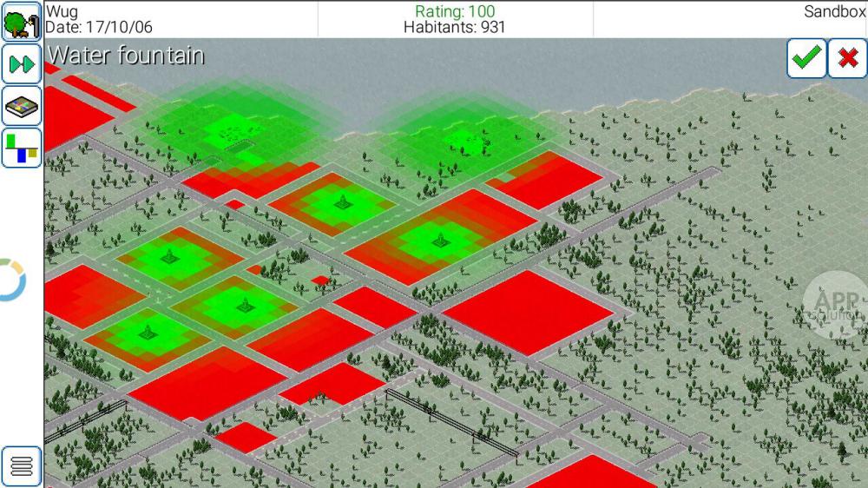The image size is (868, 488).
Task: Select the city name Wug
Action: click(61, 12)
